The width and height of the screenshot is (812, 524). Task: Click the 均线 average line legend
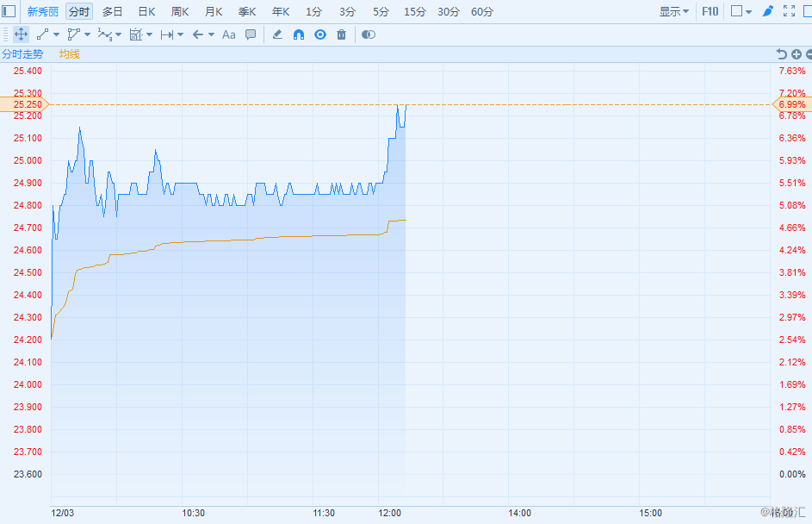(x=70, y=54)
